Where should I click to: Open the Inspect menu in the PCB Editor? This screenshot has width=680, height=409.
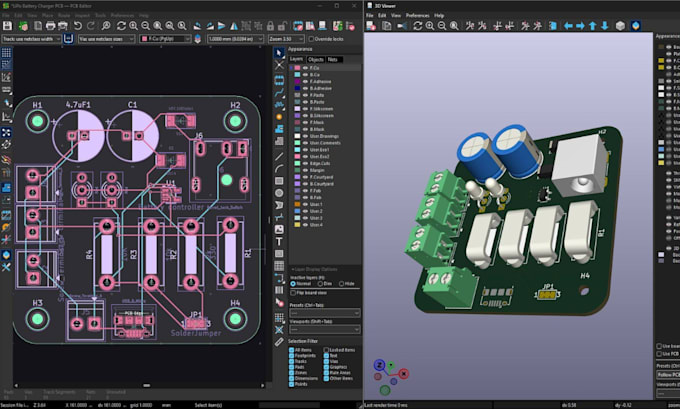[82, 15]
